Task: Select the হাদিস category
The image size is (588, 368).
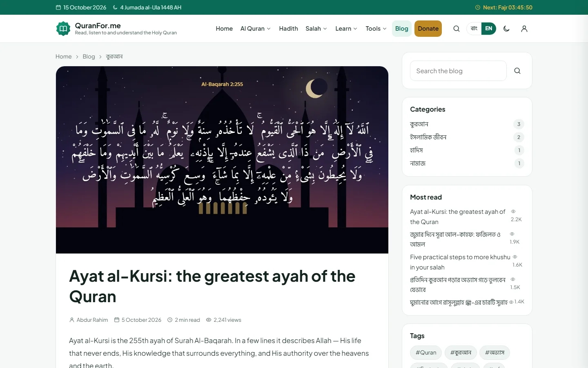Action: [467, 150]
